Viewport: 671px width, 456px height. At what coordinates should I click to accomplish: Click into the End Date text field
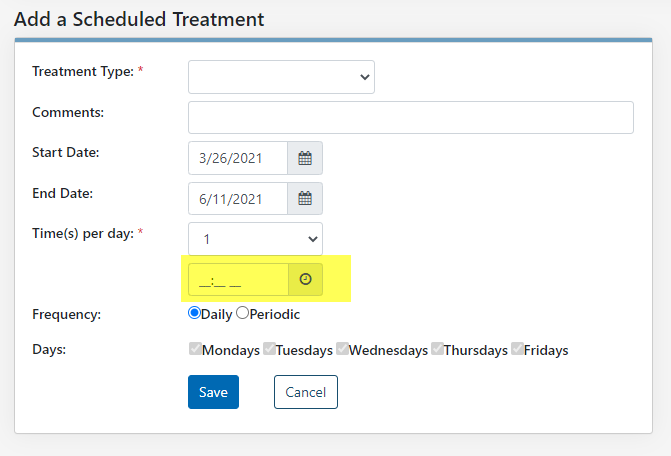pos(238,198)
